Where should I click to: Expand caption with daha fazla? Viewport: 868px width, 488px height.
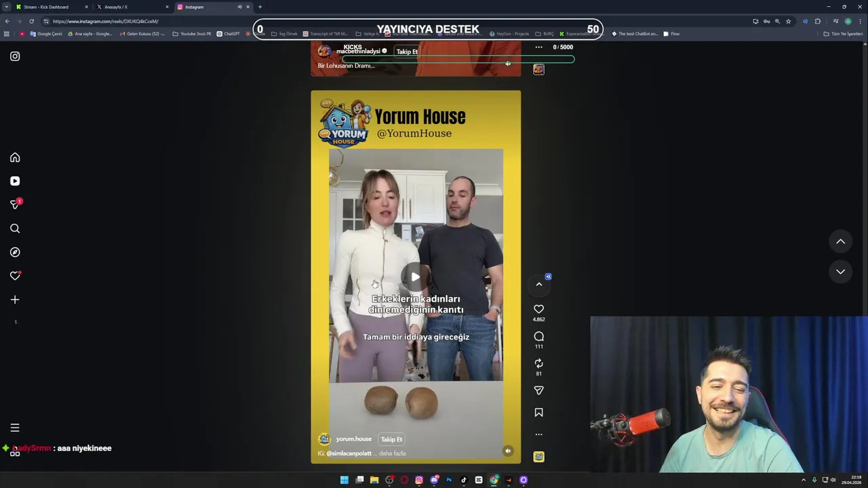tap(392, 453)
